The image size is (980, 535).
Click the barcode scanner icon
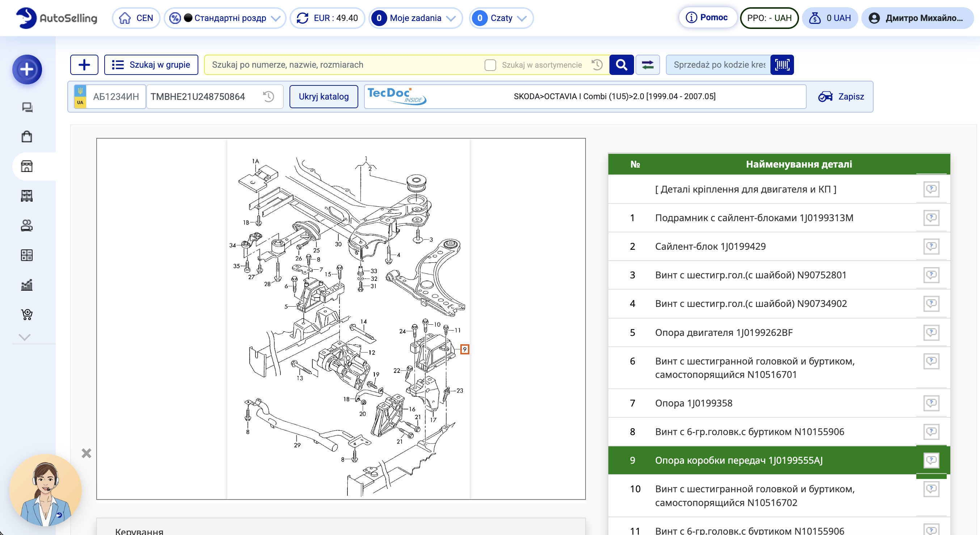tap(782, 65)
